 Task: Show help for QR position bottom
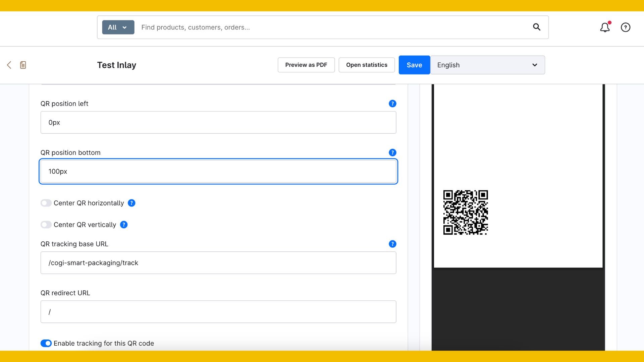tap(392, 153)
